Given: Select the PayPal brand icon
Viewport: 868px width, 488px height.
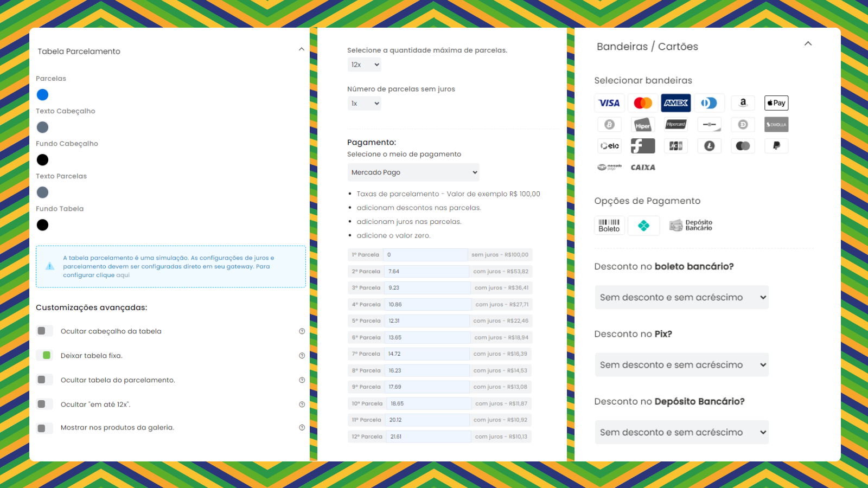Looking at the screenshot, I should point(776,146).
